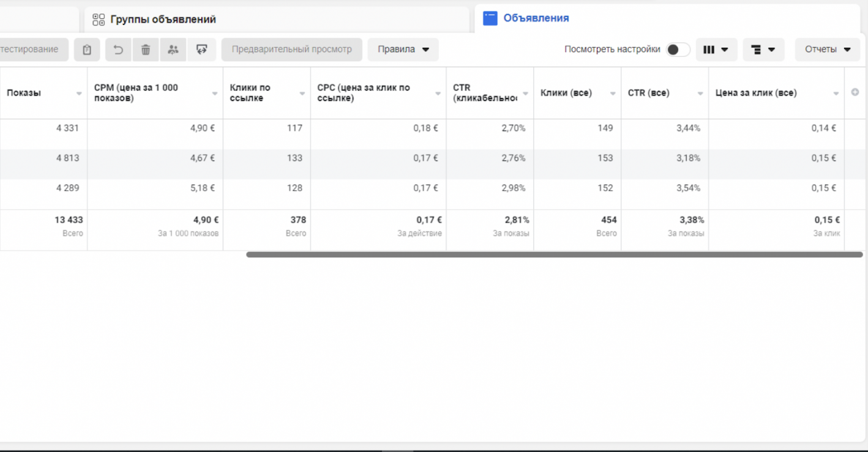
Task: Click the Группы объявлений grid icon
Action: click(99, 20)
